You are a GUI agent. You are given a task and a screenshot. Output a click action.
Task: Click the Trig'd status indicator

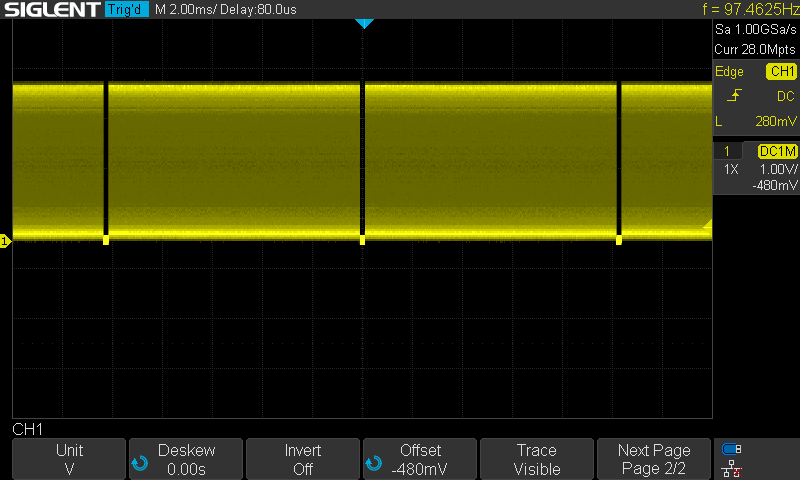click(127, 9)
